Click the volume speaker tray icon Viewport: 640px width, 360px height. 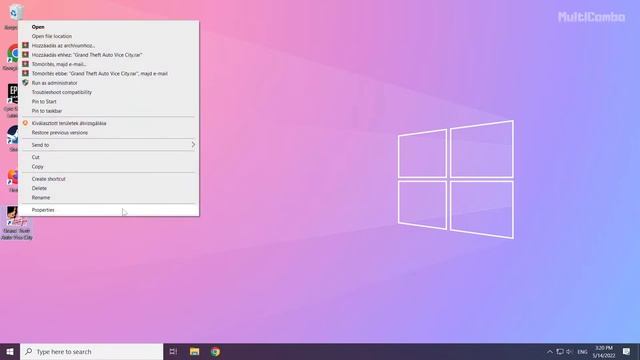[x=569, y=352]
